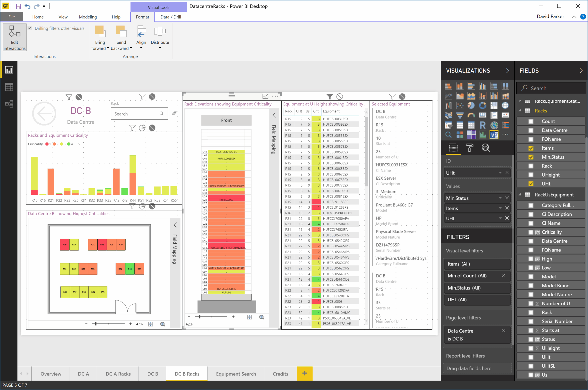Collapse the Racks table in Fields
Screen dimensions: 588x390
tap(520, 111)
